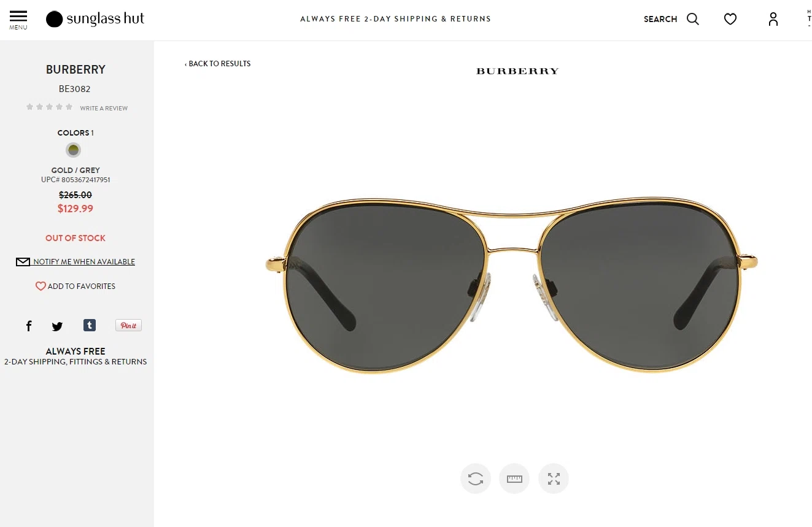Click the Search label in header
Image resolution: width=812 pixels, height=527 pixels.
(660, 19)
